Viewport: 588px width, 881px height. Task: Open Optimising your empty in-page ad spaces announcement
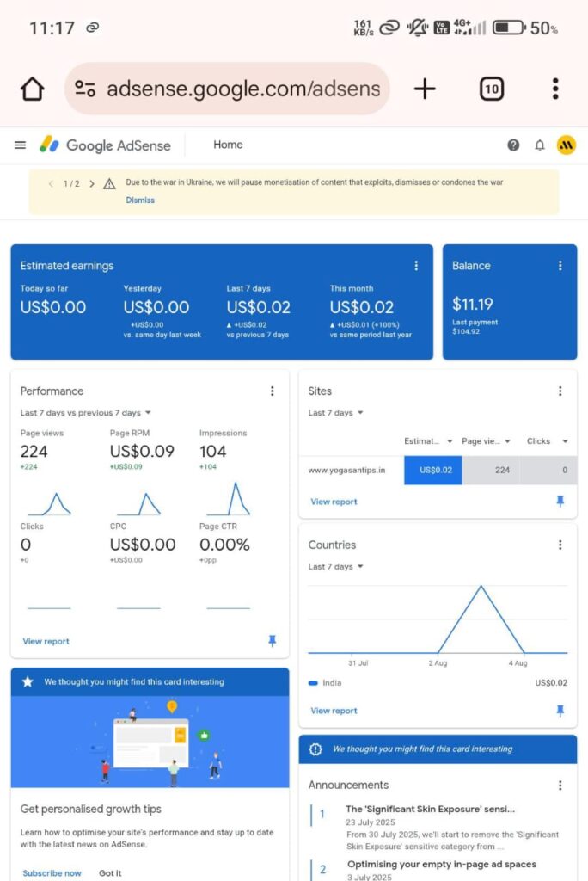(x=441, y=864)
